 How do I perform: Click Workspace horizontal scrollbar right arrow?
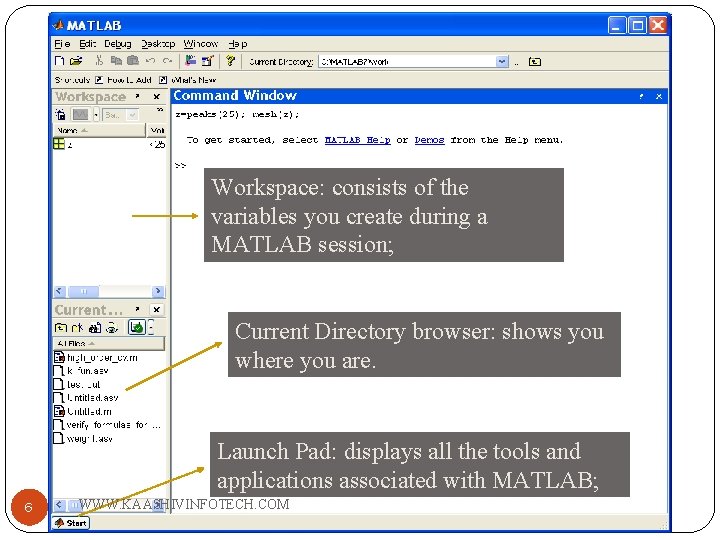[158, 291]
